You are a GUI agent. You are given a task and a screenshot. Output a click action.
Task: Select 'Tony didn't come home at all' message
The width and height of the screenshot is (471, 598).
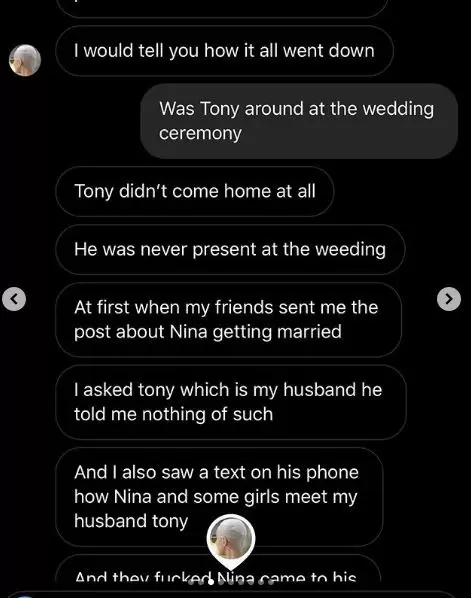pyautogui.click(x=195, y=191)
